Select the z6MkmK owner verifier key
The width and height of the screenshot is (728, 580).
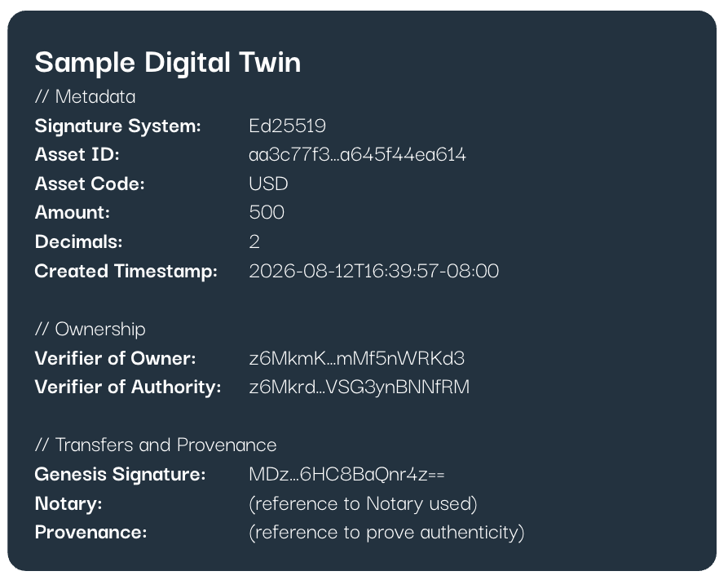pos(356,358)
